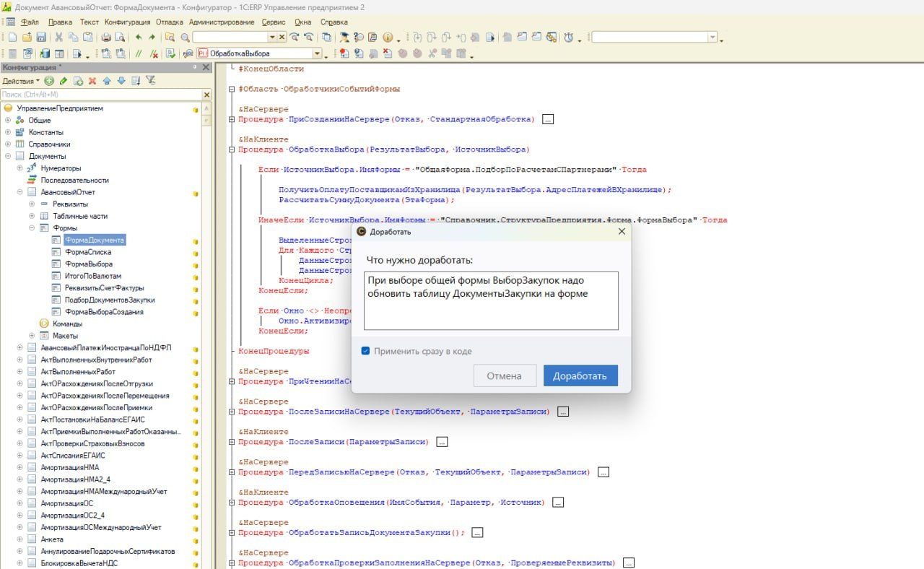Open the magnifier Find icon
The width and height of the screenshot is (924, 569).
click(185, 37)
